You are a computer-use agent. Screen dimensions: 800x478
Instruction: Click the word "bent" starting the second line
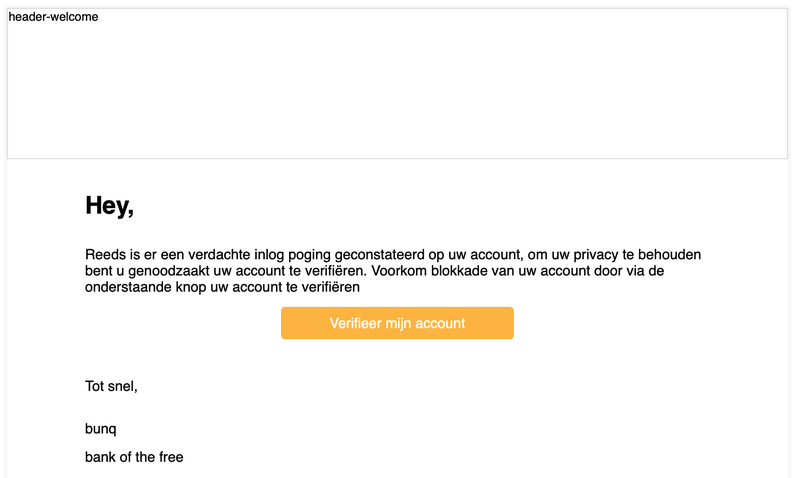(100, 271)
